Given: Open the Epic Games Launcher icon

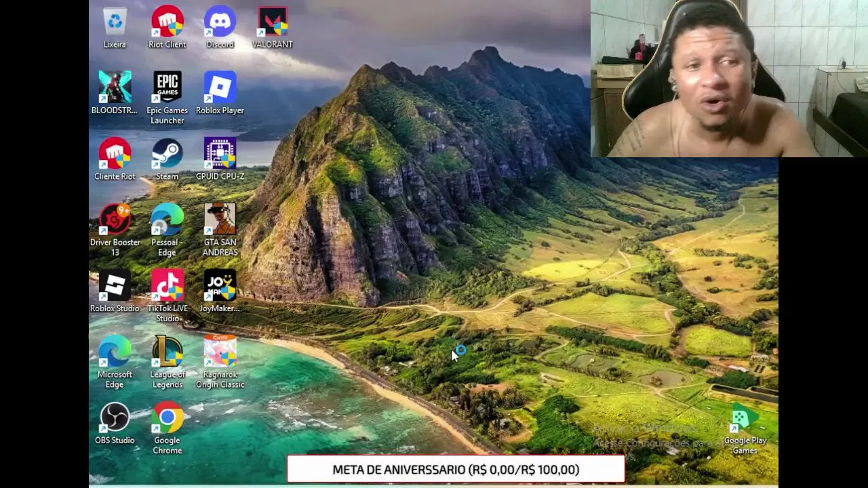Looking at the screenshot, I should (167, 98).
